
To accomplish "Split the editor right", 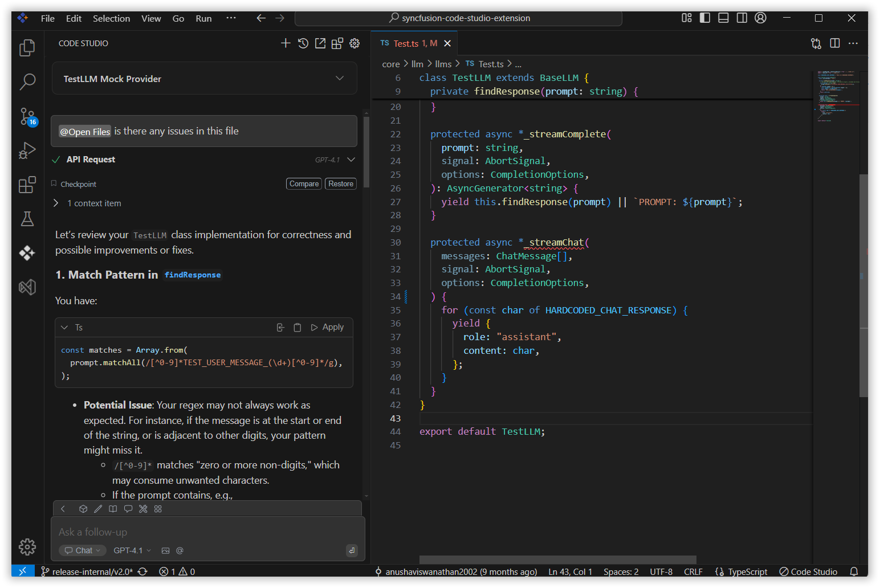I will (835, 43).
